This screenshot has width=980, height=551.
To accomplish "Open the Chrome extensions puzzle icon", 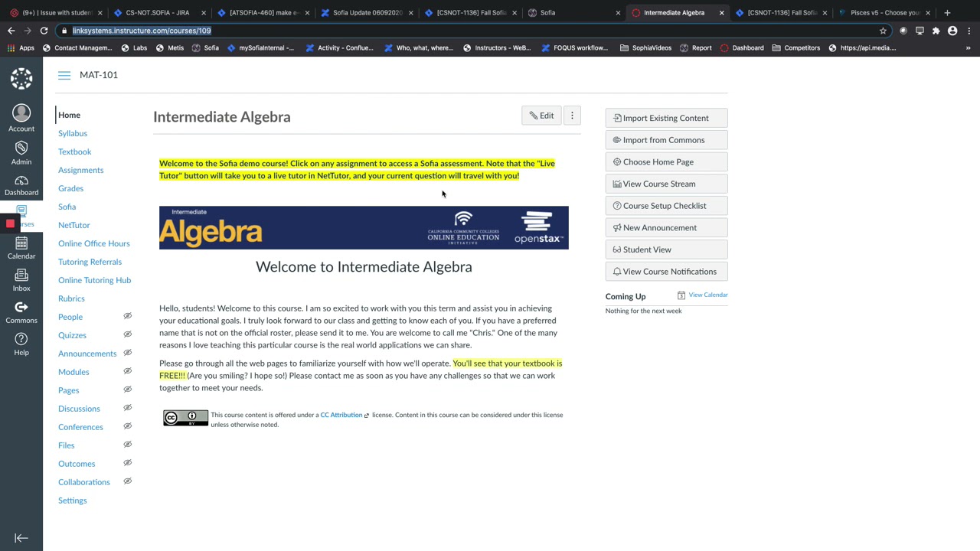I will pos(936,31).
